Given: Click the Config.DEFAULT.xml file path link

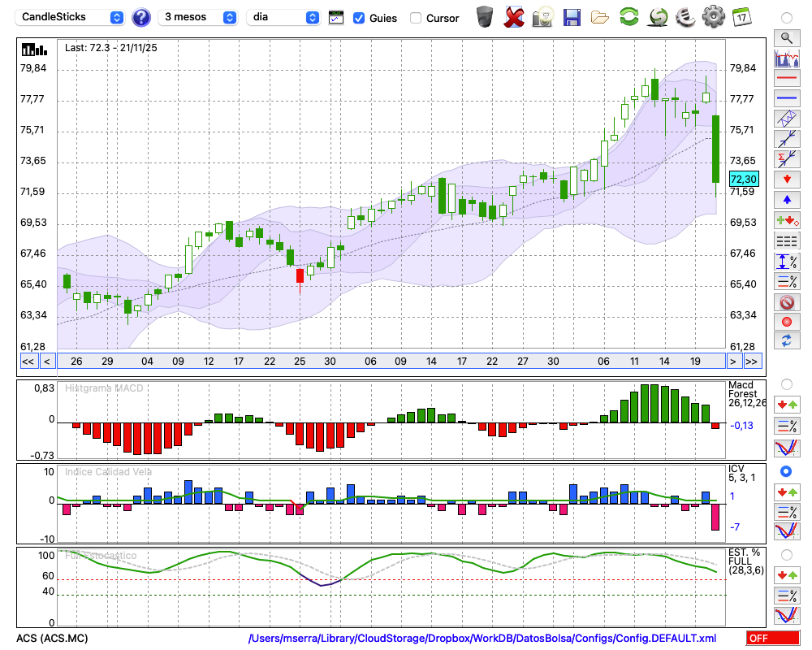Looking at the screenshot, I should 482,638.
